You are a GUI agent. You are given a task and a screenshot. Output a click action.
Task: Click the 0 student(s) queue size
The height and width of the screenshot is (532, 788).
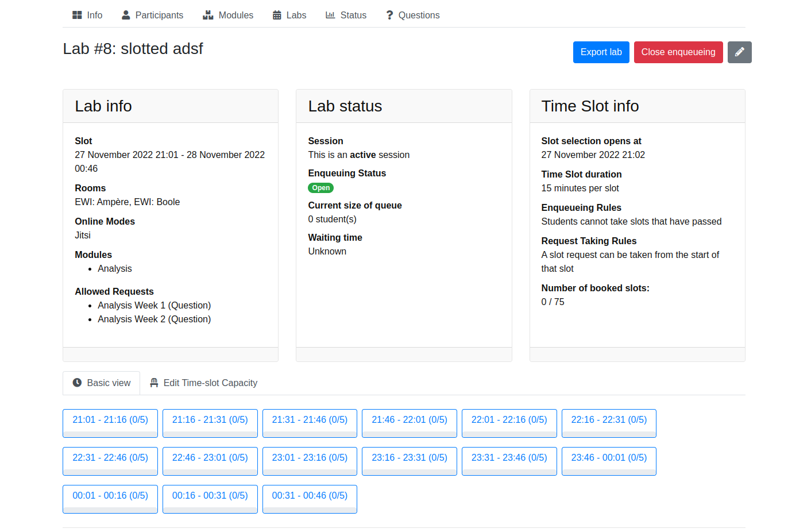(333, 219)
